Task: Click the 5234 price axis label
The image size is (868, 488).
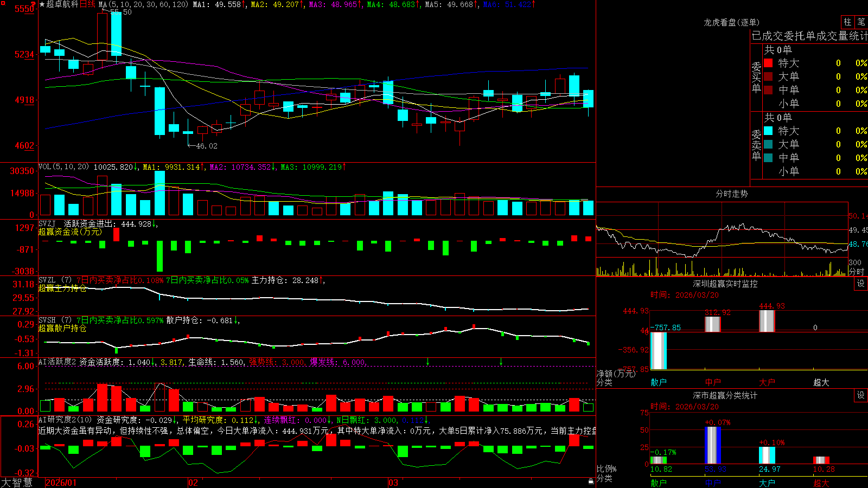Action: point(24,54)
